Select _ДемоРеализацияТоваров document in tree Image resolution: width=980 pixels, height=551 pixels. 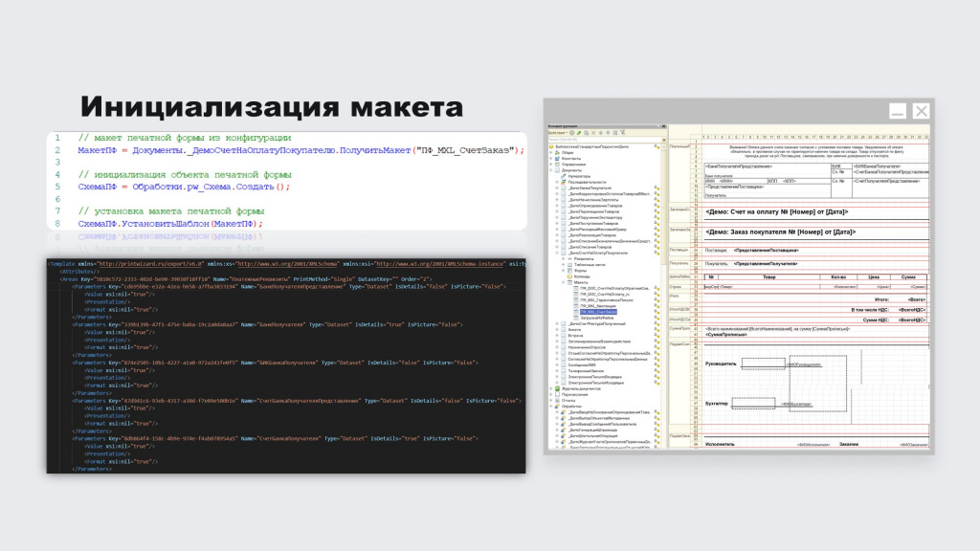[x=592, y=235]
